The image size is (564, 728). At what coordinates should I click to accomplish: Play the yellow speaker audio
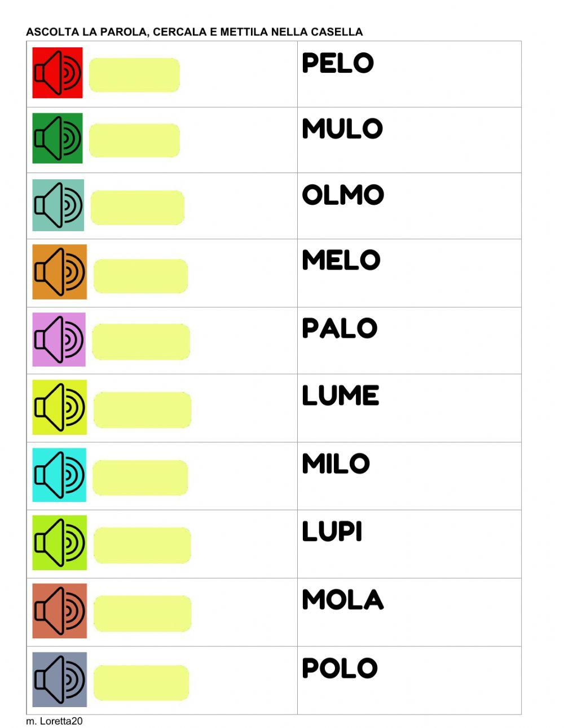59,407
